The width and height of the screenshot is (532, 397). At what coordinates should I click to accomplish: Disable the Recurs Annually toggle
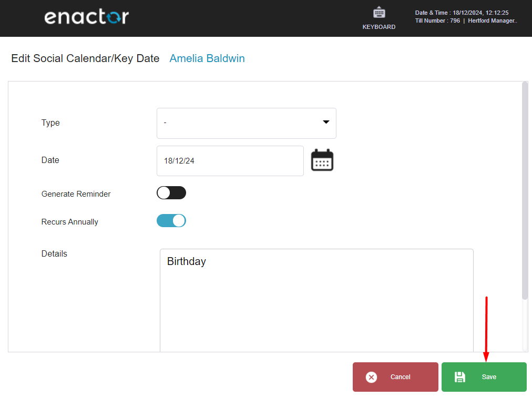pos(171,220)
